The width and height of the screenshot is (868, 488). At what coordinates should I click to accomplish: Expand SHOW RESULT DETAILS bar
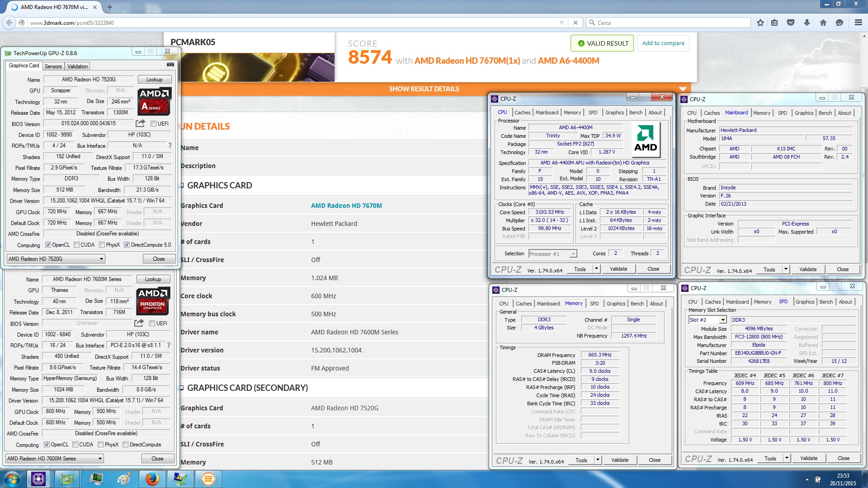(x=424, y=89)
